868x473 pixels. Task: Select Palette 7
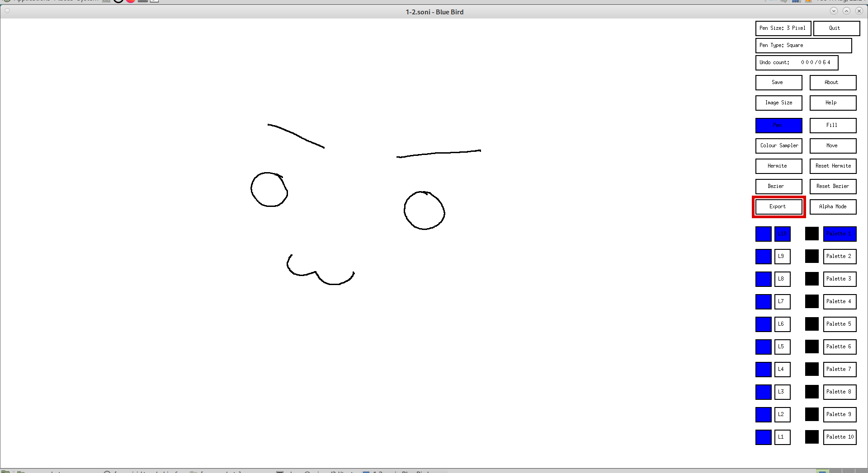coord(840,369)
